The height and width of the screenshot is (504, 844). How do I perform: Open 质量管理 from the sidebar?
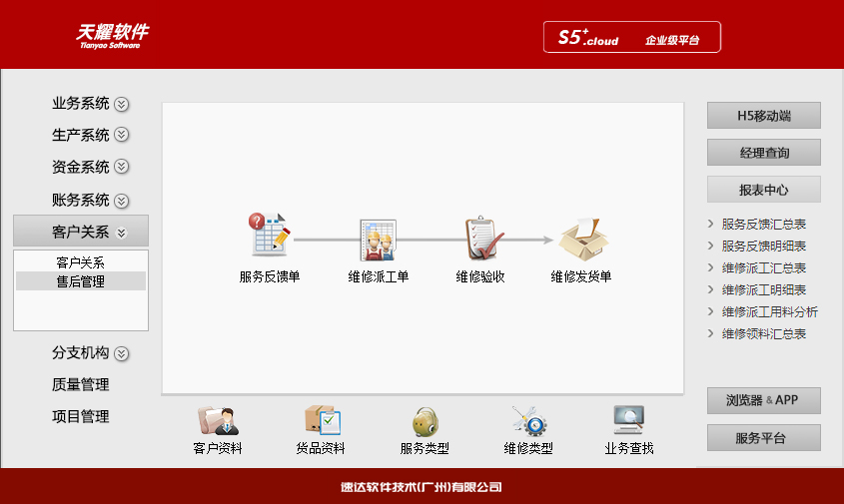(81, 384)
